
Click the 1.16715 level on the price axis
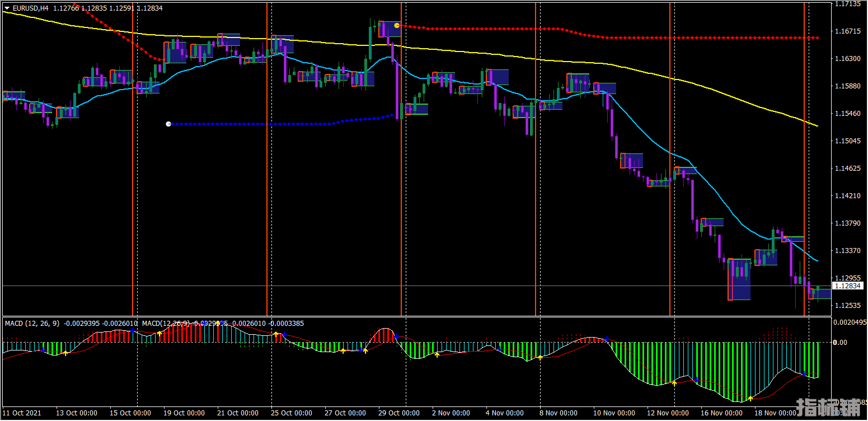(x=848, y=31)
